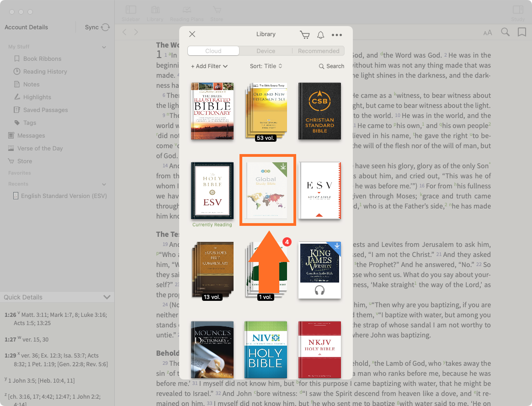Click the Sync icon
The height and width of the screenshot is (406, 532).
coord(106,27)
